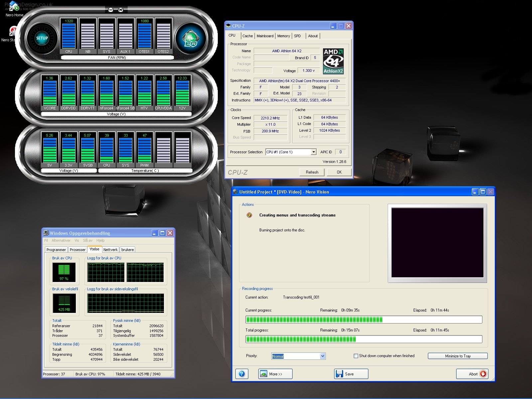Image resolution: width=532 pixels, height=399 pixels.
Task: Open the SETUP round button in hardware monitor
Action: pos(42,38)
